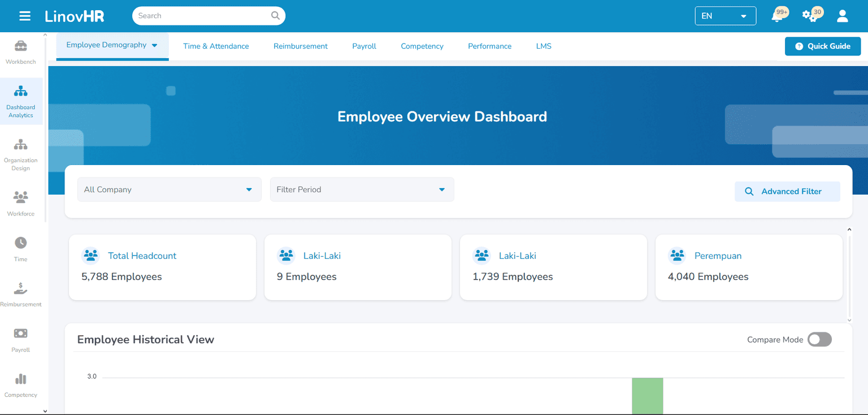Switch to the Competency tab
The image size is (868, 415).
pos(422,46)
